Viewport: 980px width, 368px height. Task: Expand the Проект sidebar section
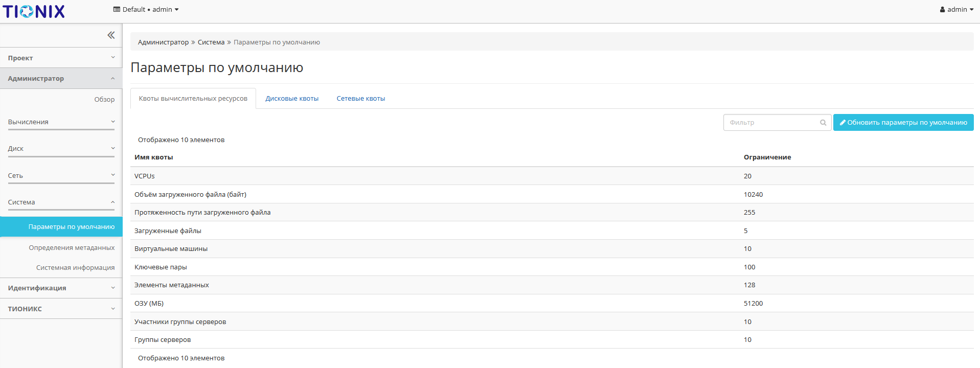61,58
